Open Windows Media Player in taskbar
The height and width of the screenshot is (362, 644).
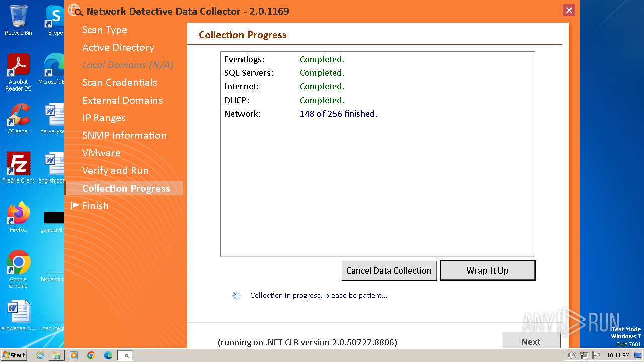(74, 355)
